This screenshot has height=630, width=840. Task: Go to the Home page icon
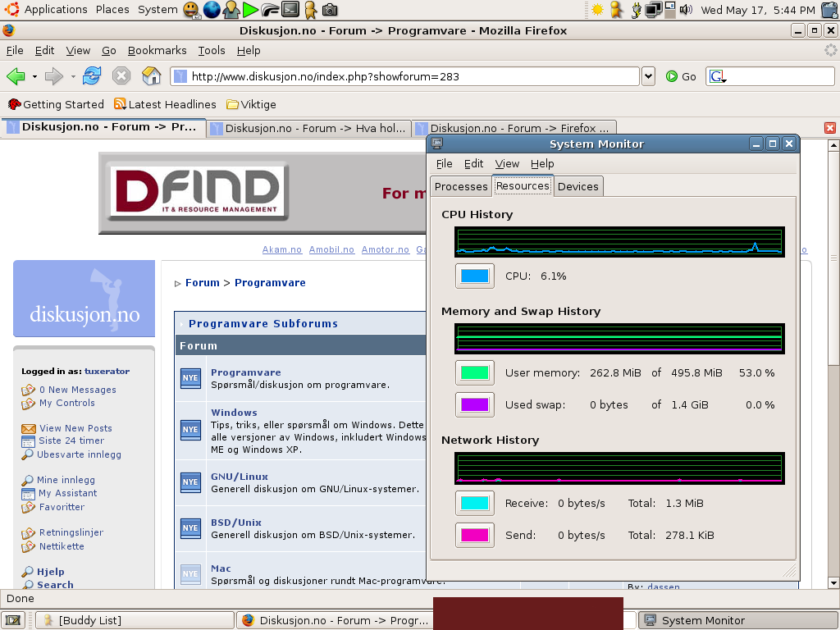coord(151,76)
